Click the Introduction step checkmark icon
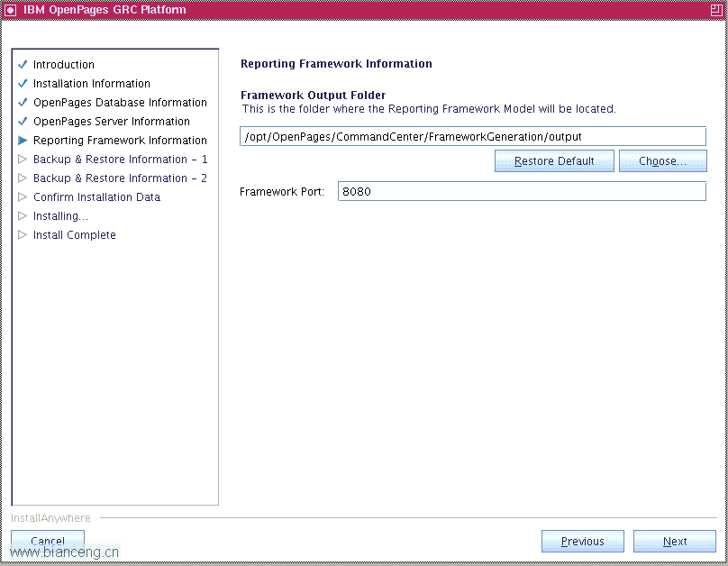Viewport: 728px width, 566px height. (23, 64)
